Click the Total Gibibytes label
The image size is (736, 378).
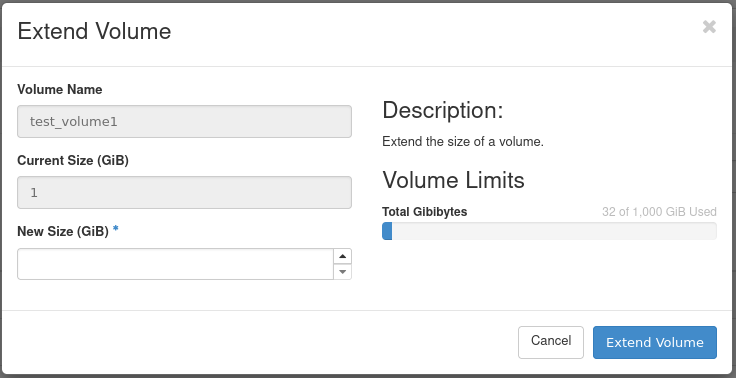tap(424, 212)
